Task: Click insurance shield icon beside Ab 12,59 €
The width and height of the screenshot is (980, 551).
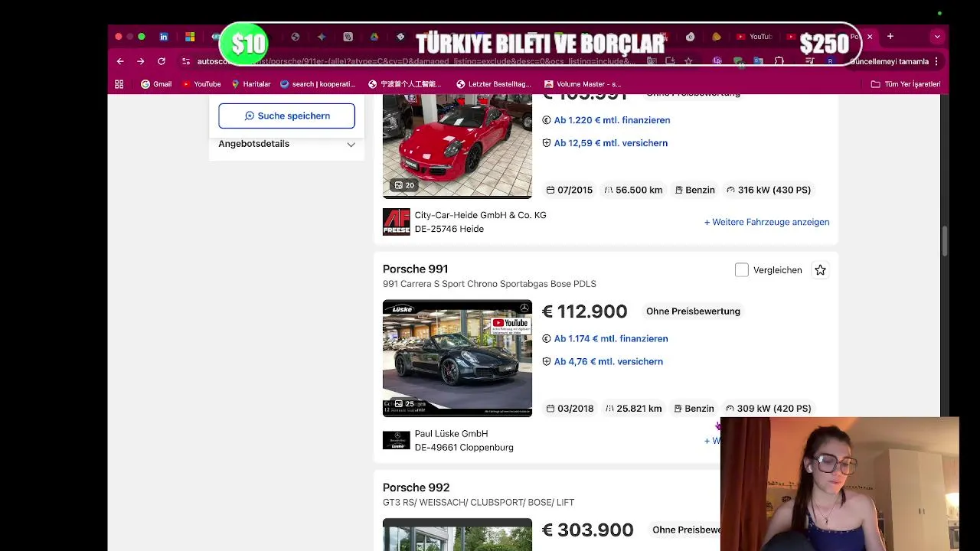Action: (x=547, y=143)
